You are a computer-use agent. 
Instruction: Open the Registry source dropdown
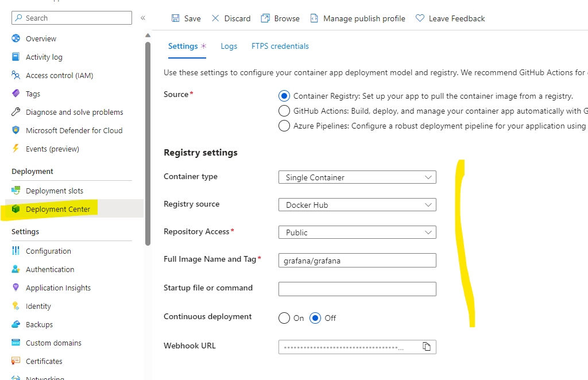point(357,204)
